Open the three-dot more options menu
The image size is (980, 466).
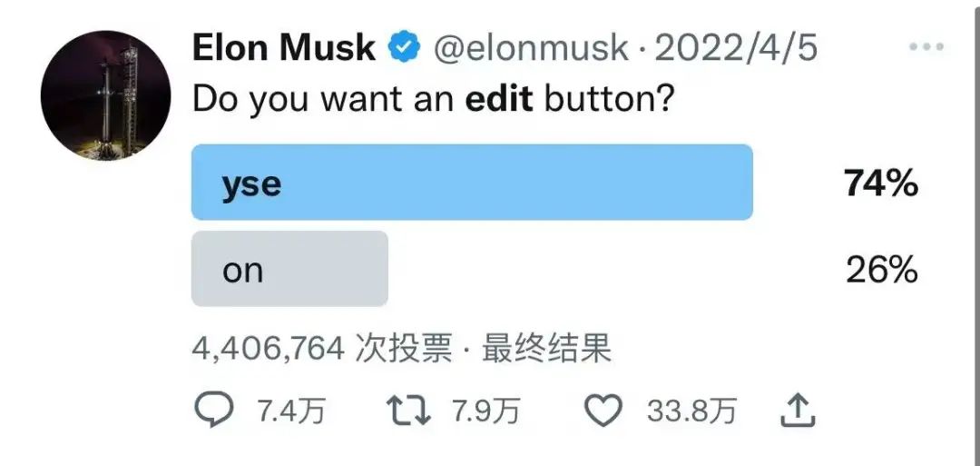click(926, 47)
